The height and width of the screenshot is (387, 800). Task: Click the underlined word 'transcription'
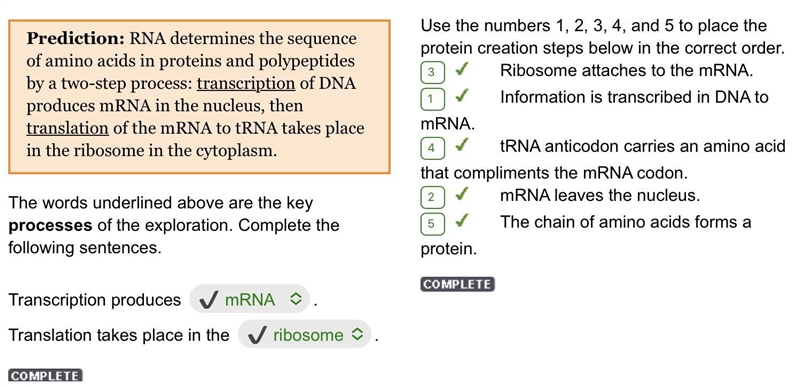pyautogui.click(x=246, y=84)
